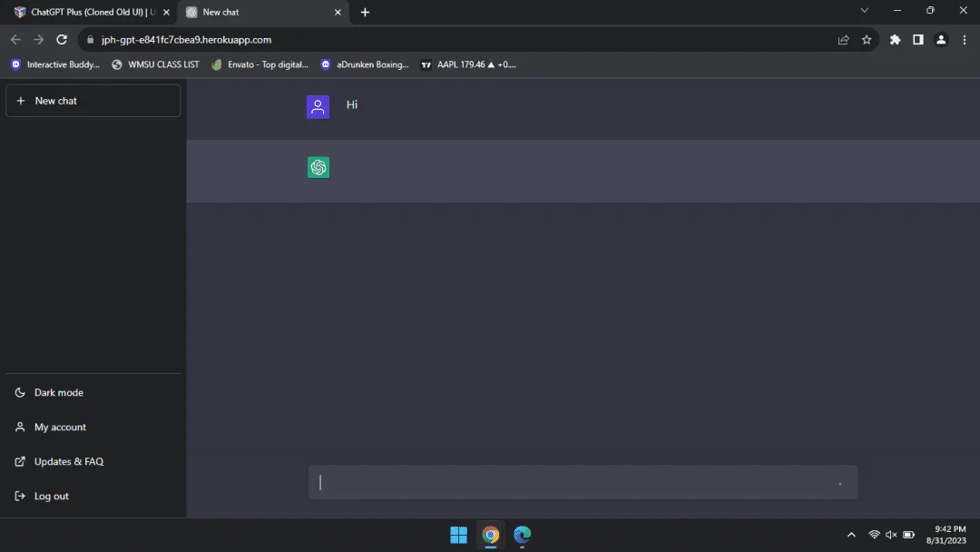Image resolution: width=980 pixels, height=552 pixels.
Task: Start a New chat from the sidebar
Action: [x=93, y=101]
